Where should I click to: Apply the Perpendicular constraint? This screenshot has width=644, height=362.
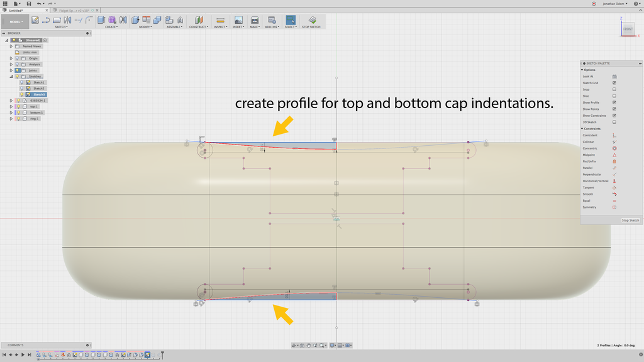pyautogui.click(x=614, y=175)
